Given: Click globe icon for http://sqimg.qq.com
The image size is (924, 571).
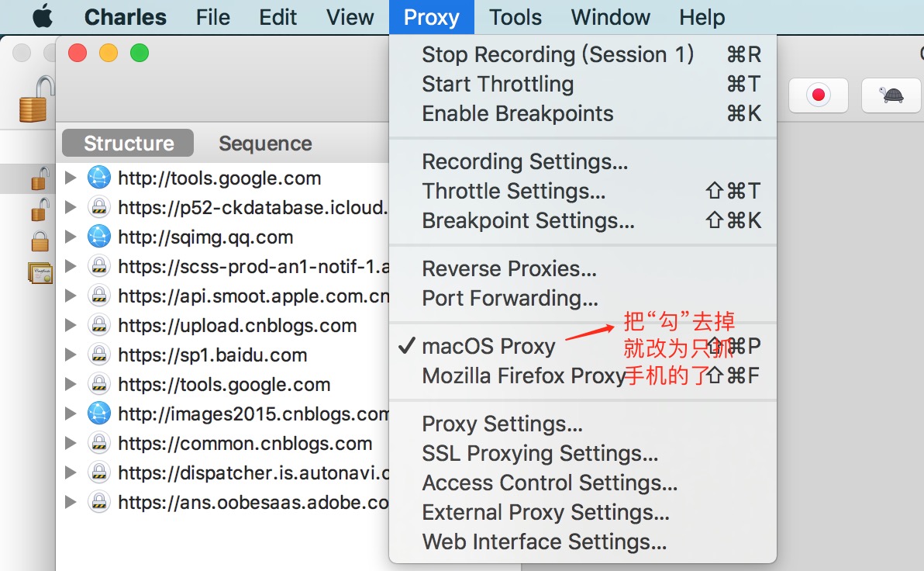Looking at the screenshot, I should pos(99,237).
